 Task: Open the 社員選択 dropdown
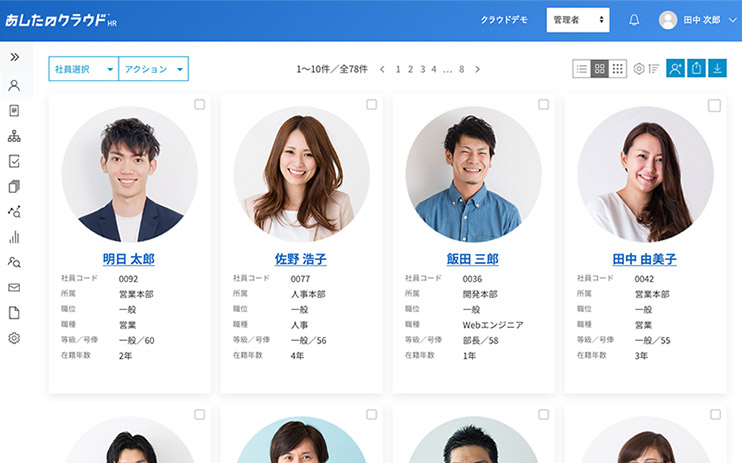click(83, 69)
